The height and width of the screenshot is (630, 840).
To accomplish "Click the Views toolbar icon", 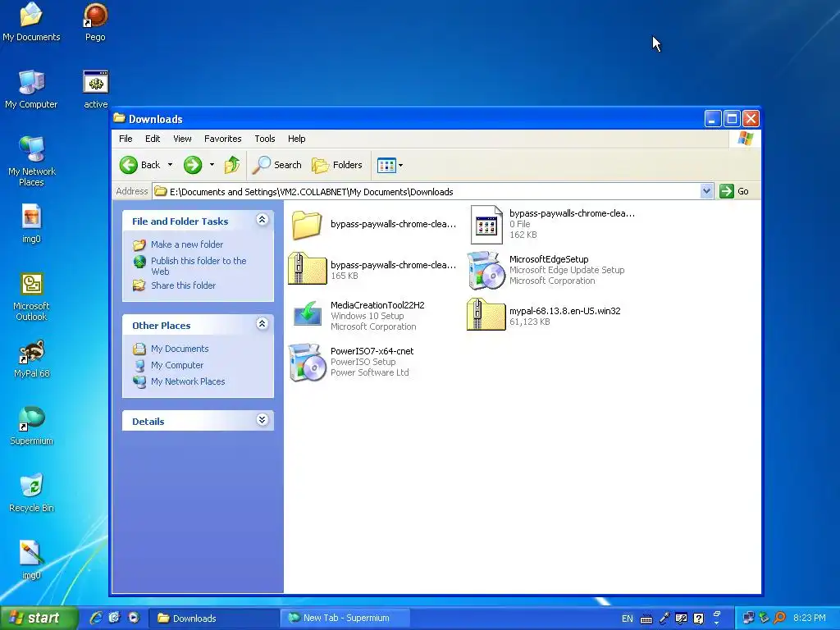I will pos(386,165).
